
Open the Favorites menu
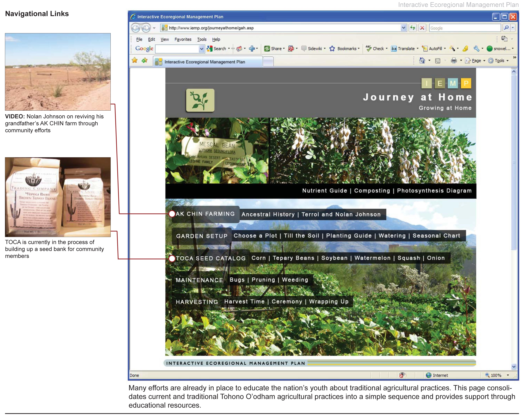click(x=183, y=39)
